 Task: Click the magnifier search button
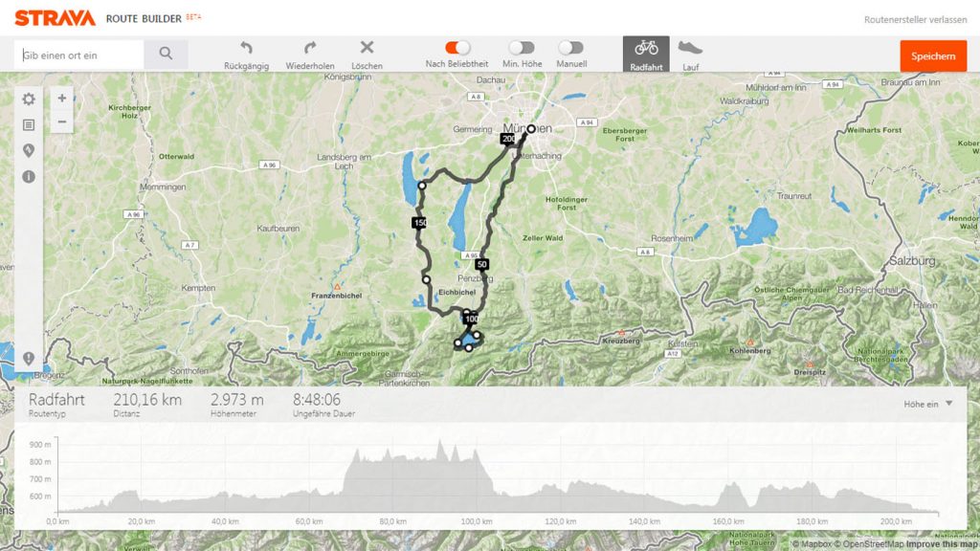coord(166,55)
